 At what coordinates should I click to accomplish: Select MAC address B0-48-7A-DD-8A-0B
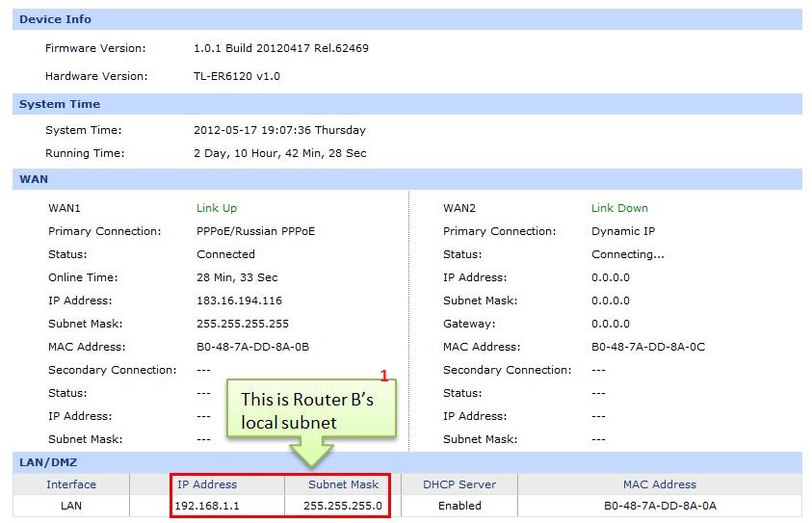click(252, 347)
